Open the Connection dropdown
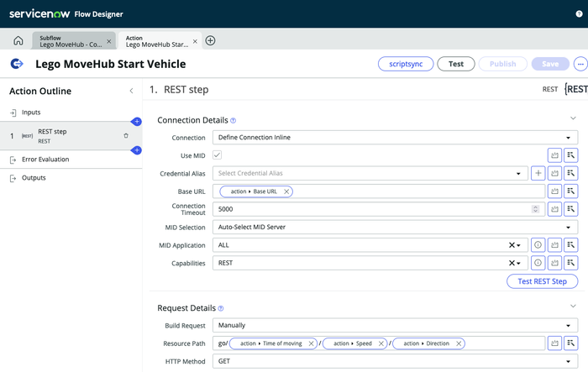588x372 pixels. [x=396, y=138]
